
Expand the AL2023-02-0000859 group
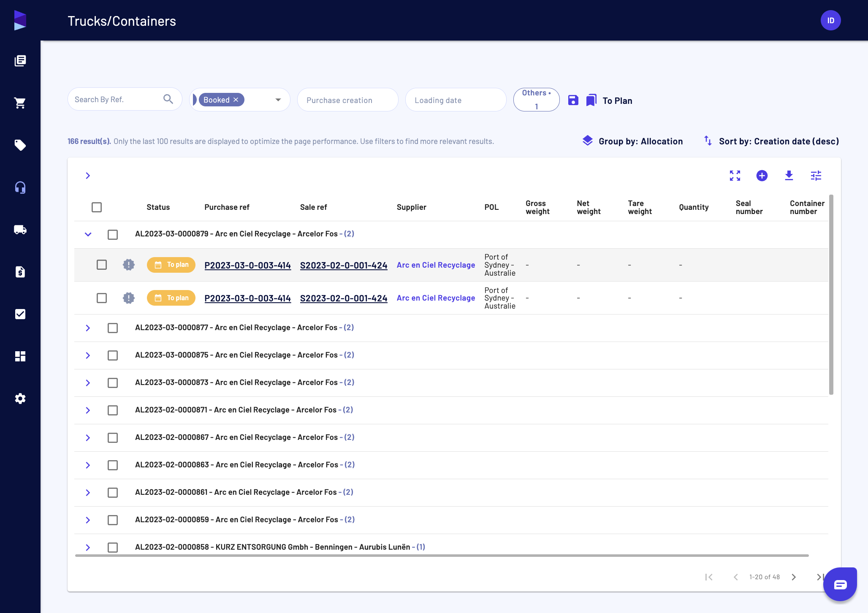pyautogui.click(x=88, y=520)
